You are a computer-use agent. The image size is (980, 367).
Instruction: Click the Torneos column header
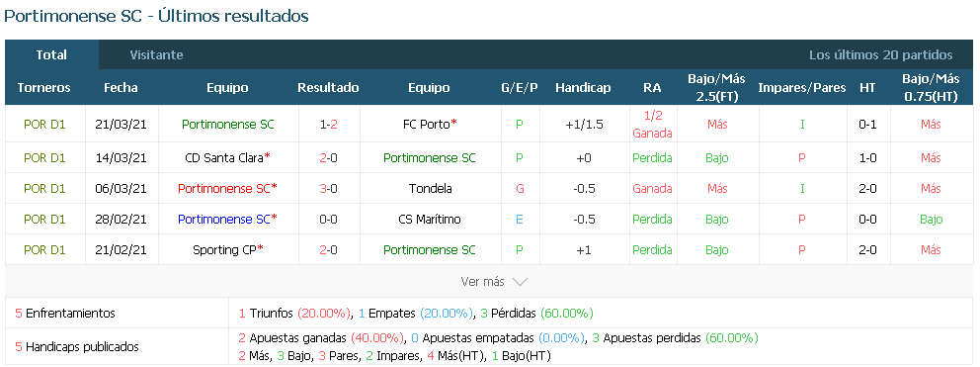(x=43, y=88)
